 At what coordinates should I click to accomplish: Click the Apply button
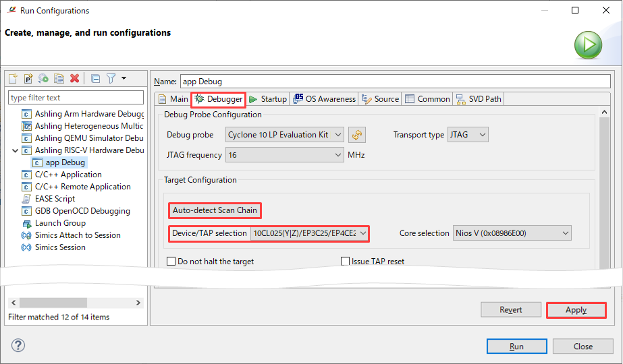(x=576, y=310)
